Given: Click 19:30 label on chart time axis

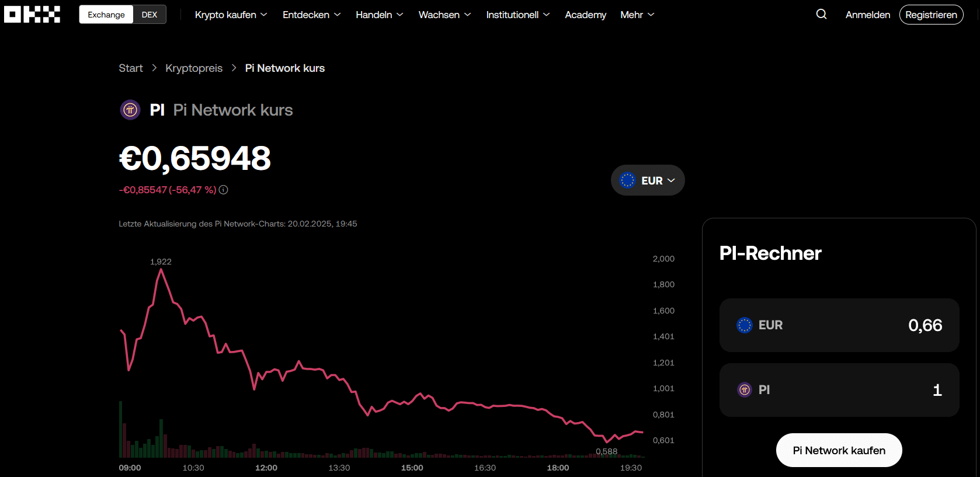Looking at the screenshot, I should coord(631,468).
